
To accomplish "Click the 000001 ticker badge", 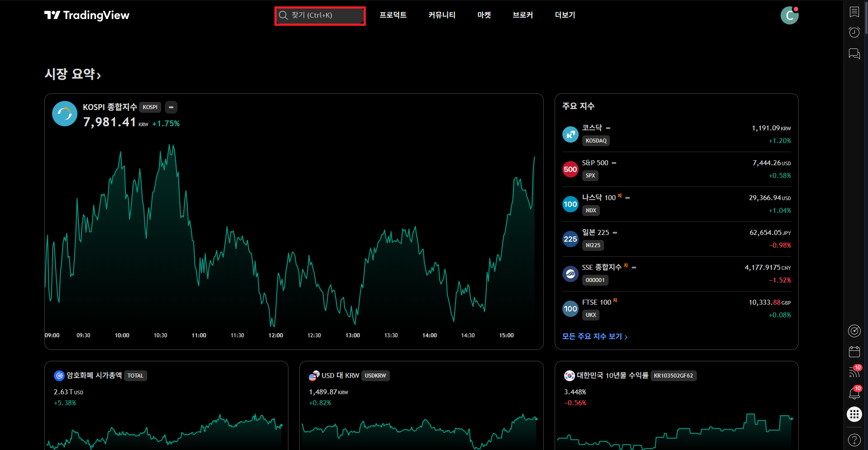I will pos(595,280).
